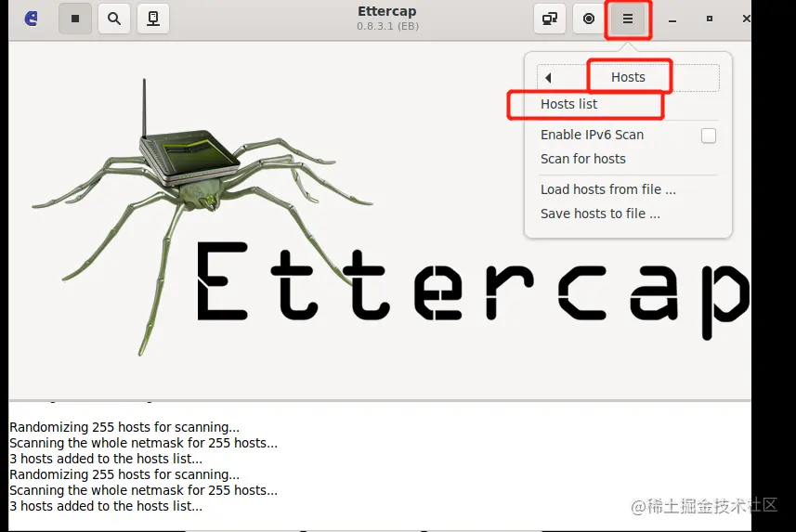Minimize the Ettercap window

(672, 19)
